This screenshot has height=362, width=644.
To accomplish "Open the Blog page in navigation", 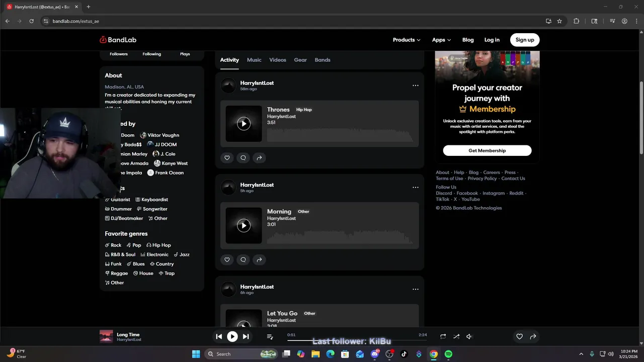I will [x=468, y=40].
